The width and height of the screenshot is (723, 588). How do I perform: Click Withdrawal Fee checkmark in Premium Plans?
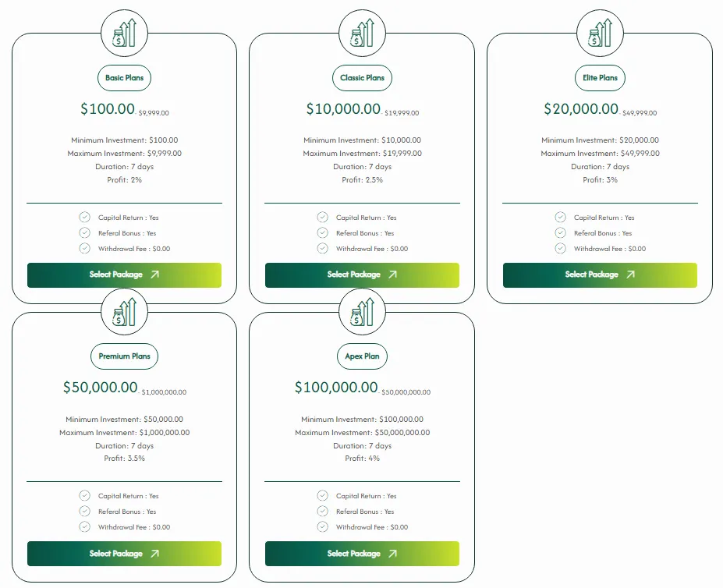(x=84, y=527)
